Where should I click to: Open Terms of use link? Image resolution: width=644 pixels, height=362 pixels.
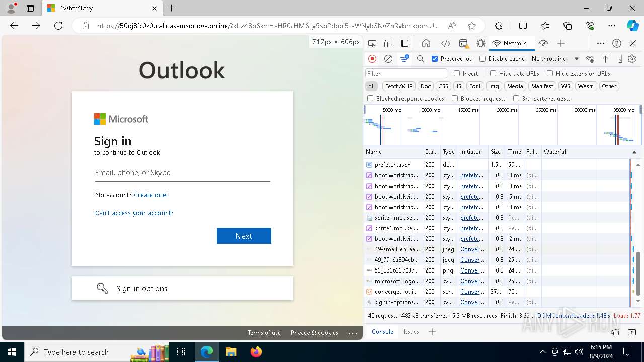pos(264,333)
